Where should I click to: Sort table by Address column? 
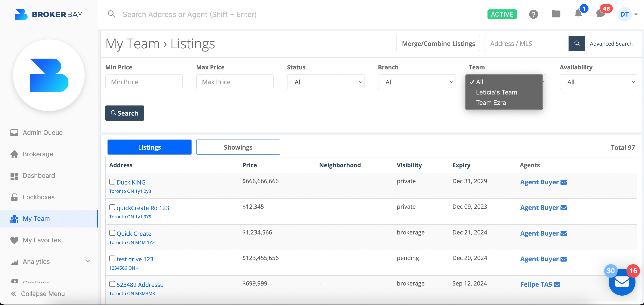click(121, 165)
